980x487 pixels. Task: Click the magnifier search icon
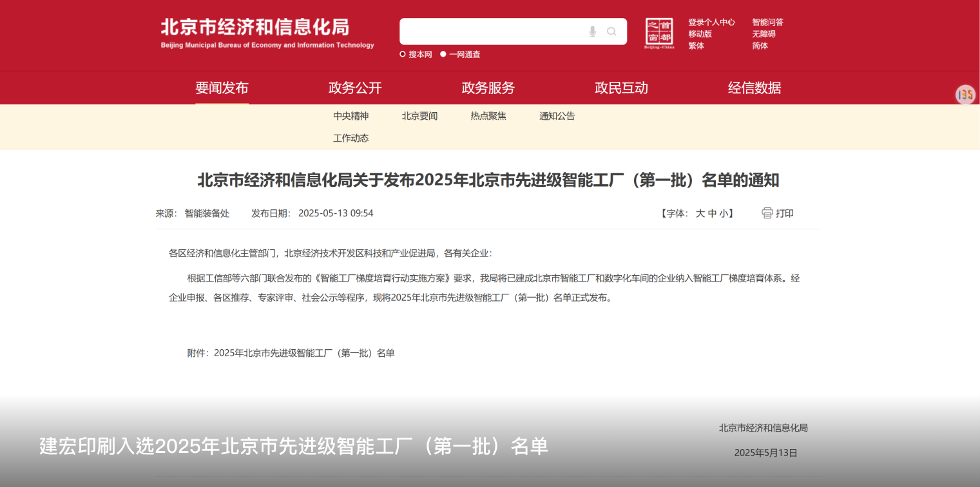point(611,32)
